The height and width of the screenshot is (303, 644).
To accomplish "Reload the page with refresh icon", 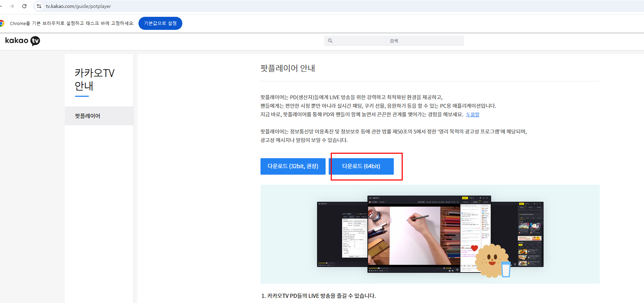I will [24, 6].
